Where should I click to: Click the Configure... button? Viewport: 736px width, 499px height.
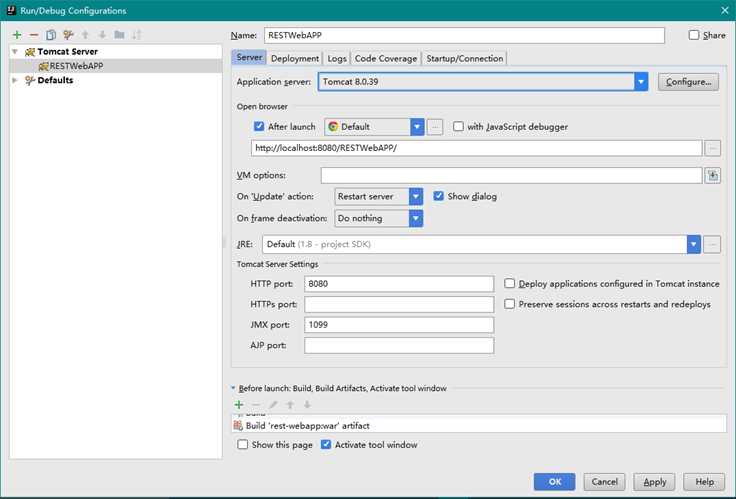point(688,82)
